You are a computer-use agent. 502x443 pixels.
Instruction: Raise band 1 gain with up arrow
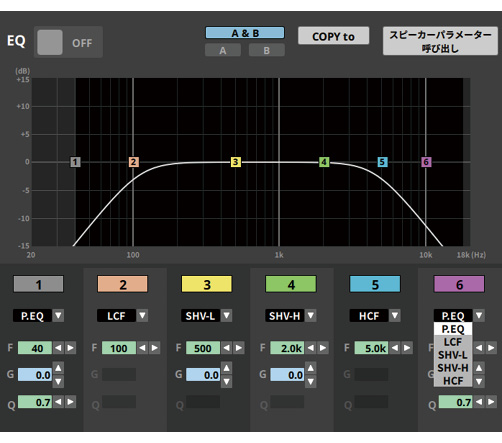tap(58, 368)
